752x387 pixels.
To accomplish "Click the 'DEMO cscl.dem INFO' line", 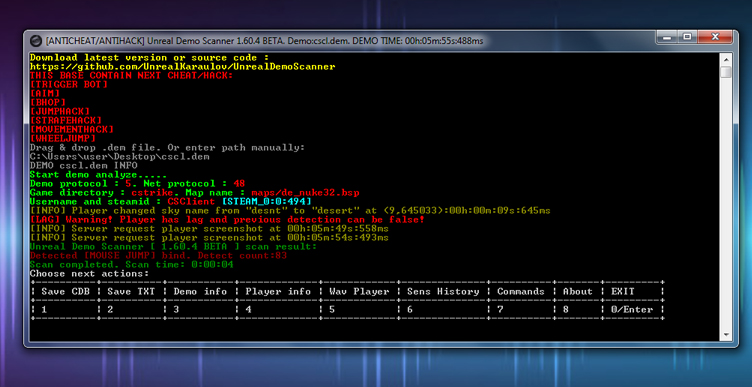I will click(83, 165).
